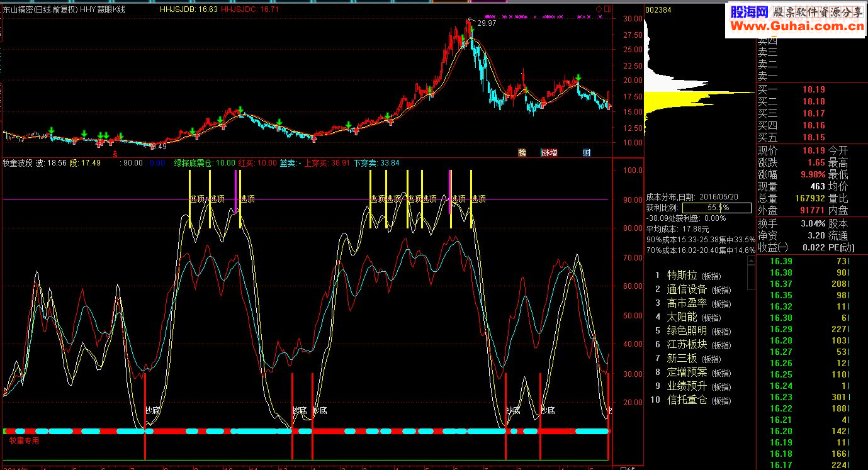Click the square window icon beside the diamond

(x=607, y=9)
